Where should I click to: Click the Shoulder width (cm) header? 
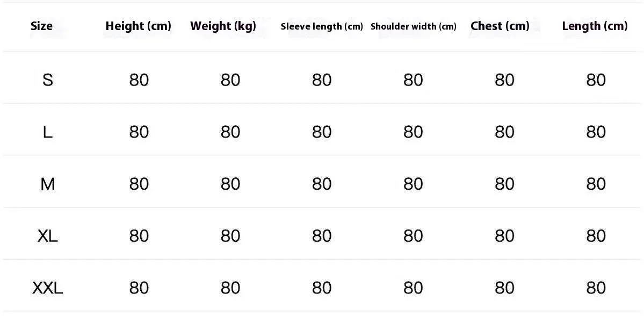pos(413,26)
